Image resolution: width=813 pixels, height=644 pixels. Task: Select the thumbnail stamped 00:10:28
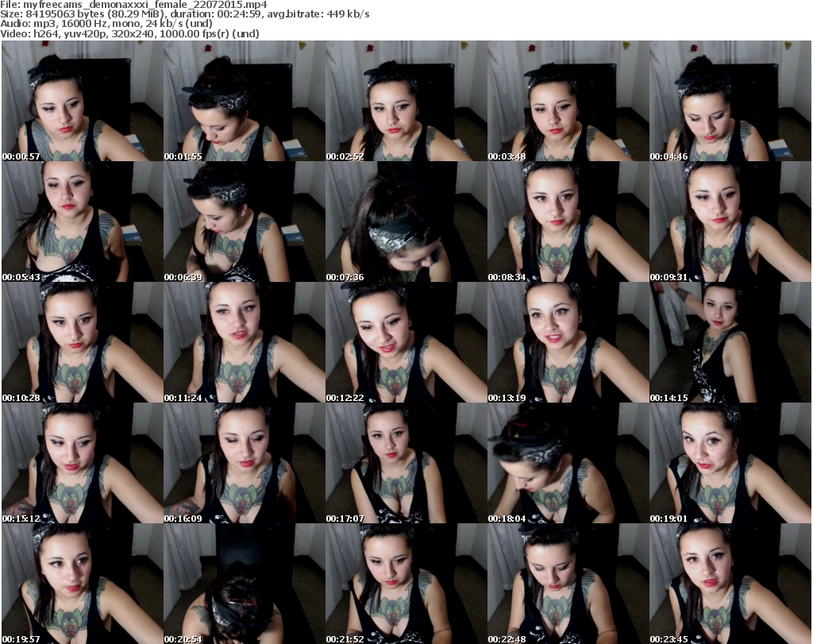tap(83, 343)
